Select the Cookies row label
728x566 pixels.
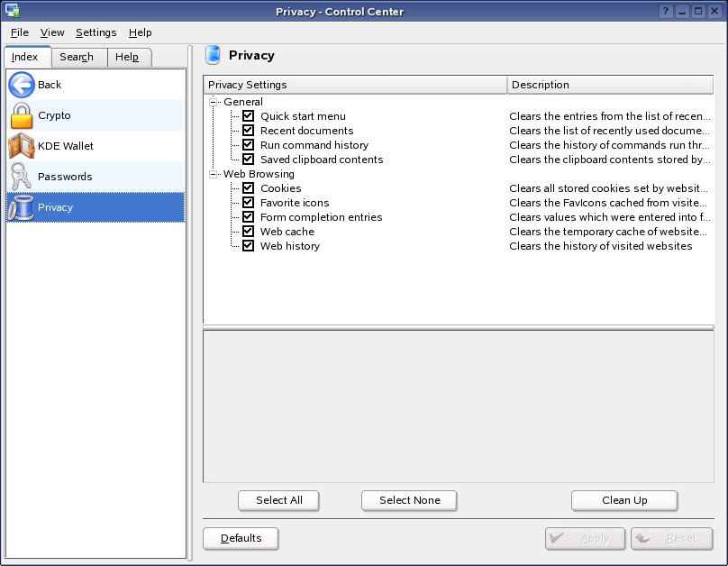280,188
